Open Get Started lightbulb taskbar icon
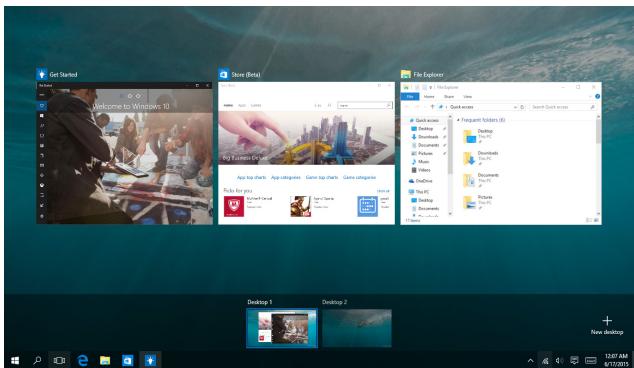 click(150, 360)
